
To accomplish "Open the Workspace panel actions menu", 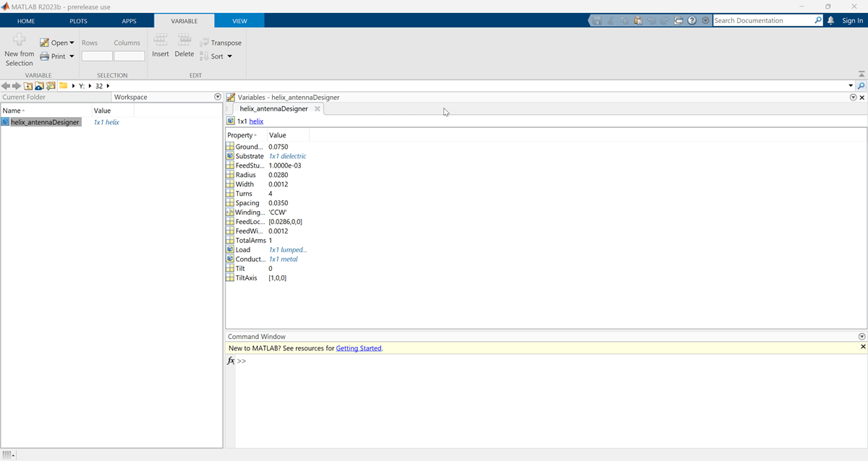I will pos(218,97).
